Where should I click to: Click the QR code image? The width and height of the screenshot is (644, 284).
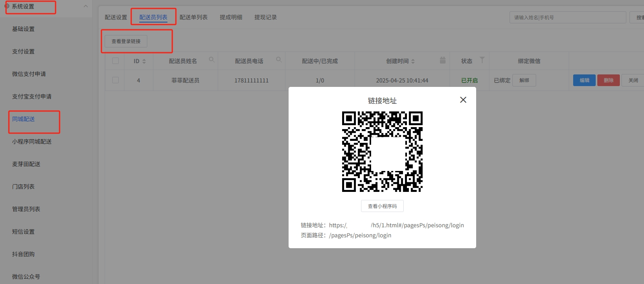(382, 152)
